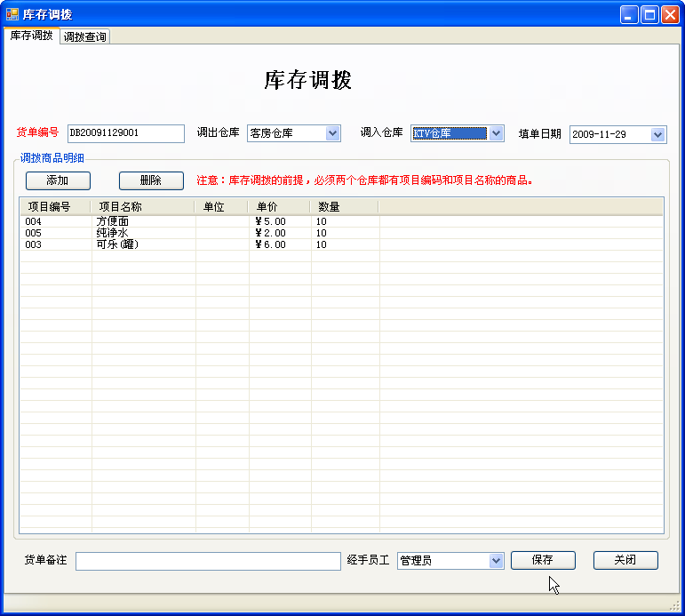Click the ¥6.00 price cell
Screen dimensions: 685x616
coord(270,244)
